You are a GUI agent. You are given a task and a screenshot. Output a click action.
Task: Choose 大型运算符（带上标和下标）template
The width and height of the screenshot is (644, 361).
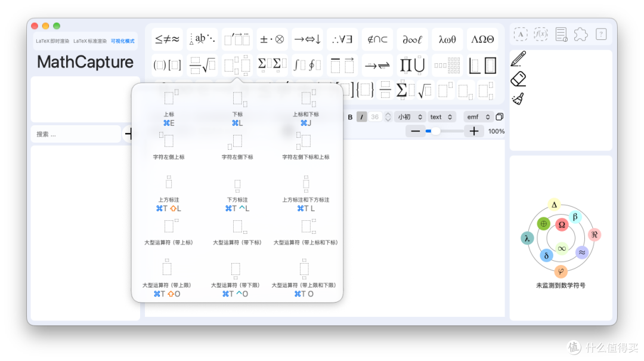[305, 232]
